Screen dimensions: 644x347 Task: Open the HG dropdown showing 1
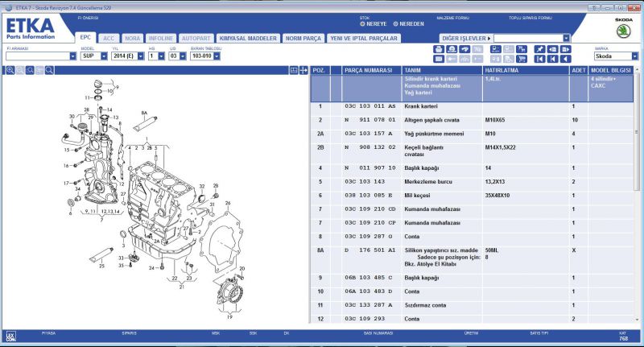click(162, 56)
